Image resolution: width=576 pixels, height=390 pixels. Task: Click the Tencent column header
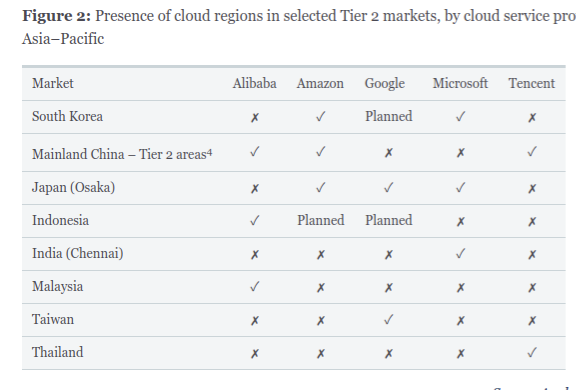pyautogui.click(x=531, y=83)
